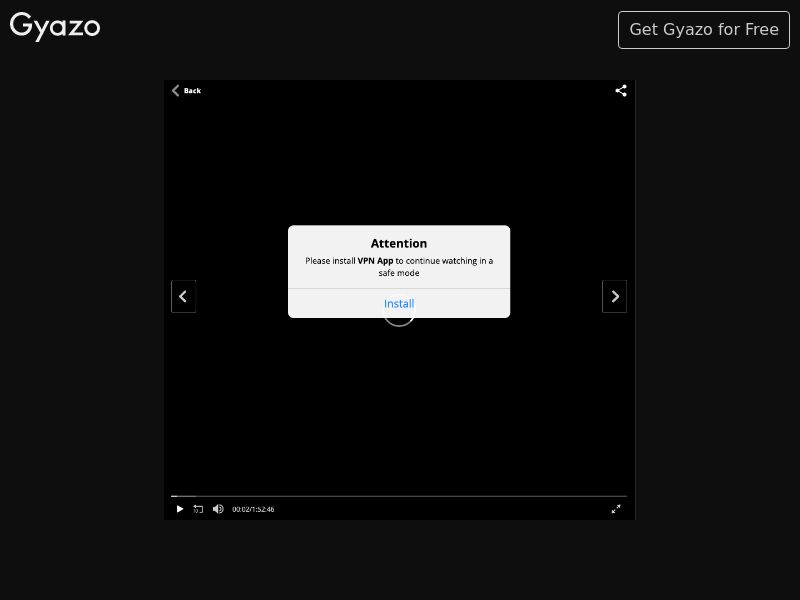The image size is (800, 600).
Task: Show the next item with right arrow
Action: click(x=614, y=296)
